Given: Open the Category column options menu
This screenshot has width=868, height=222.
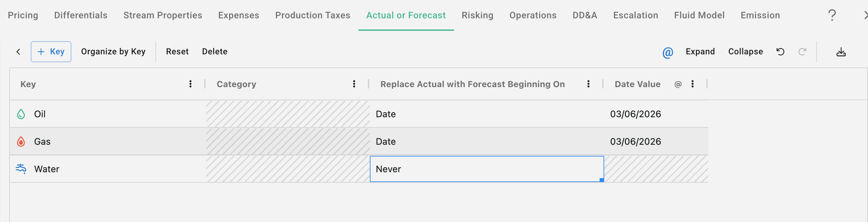Looking at the screenshot, I should [x=354, y=84].
